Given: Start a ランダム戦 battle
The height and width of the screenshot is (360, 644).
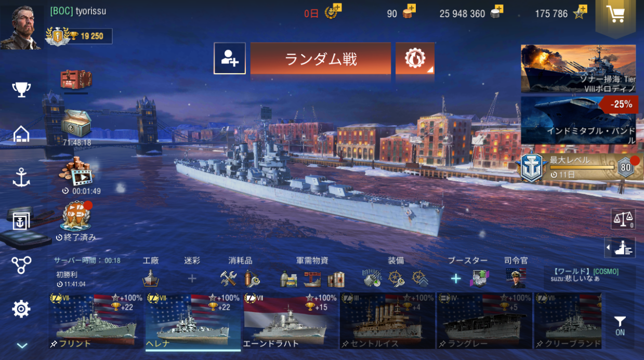Looking at the screenshot, I should (320, 59).
